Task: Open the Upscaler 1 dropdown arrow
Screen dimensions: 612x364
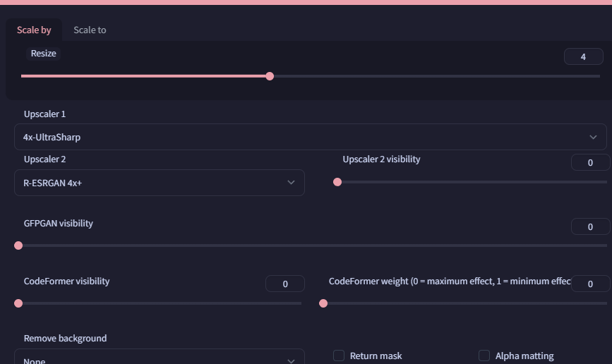Action: click(x=593, y=137)
